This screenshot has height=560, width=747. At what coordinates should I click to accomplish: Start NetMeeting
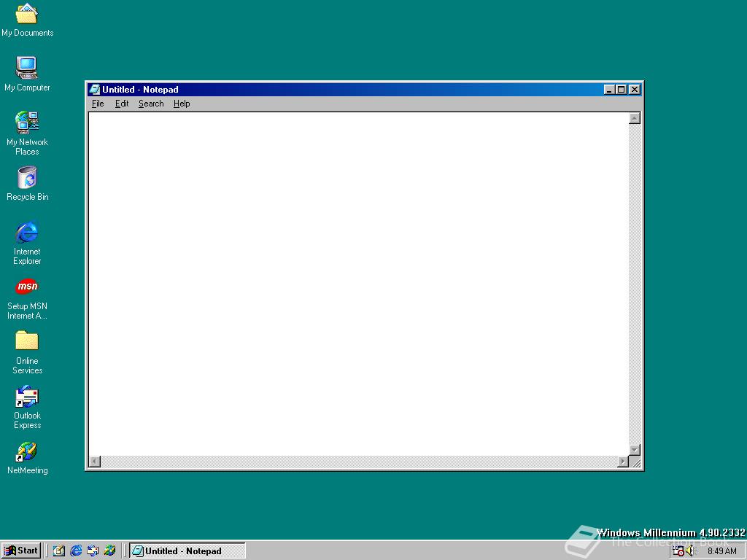pos(27,451)
